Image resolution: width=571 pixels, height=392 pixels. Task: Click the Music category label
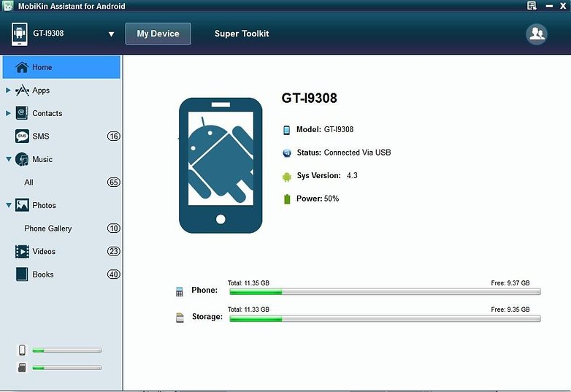pos(42,159)
